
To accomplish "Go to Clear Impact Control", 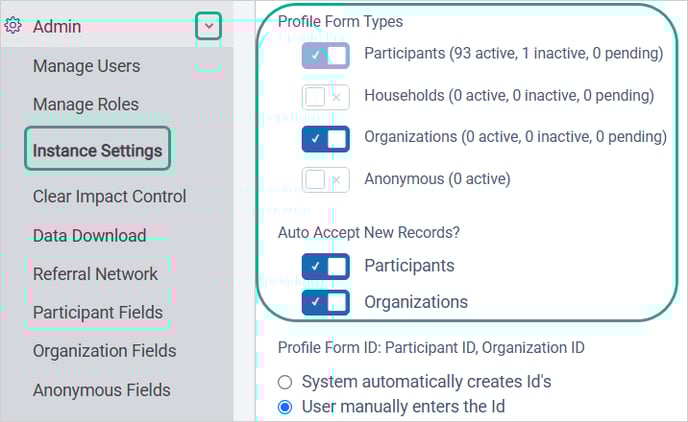I will (110, 197).
